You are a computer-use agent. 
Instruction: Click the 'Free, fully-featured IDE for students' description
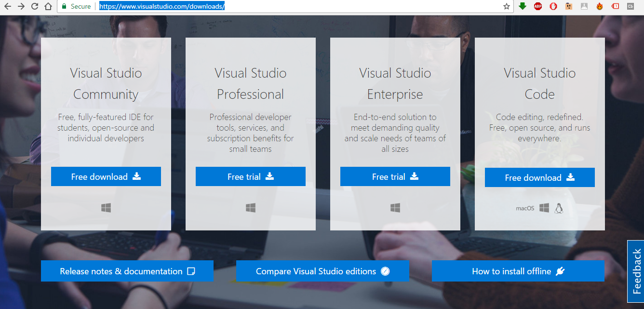(x=106, y=128)
